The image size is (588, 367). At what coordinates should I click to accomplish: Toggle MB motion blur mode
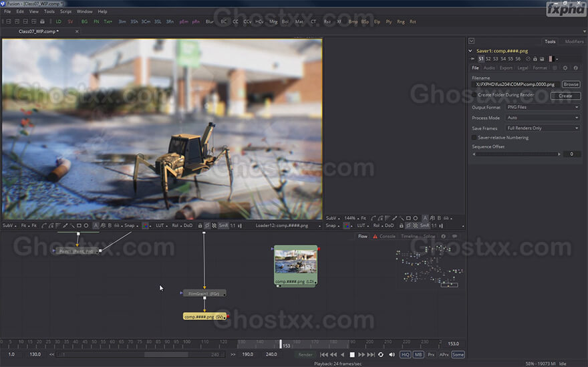click(x=418, y=354)
